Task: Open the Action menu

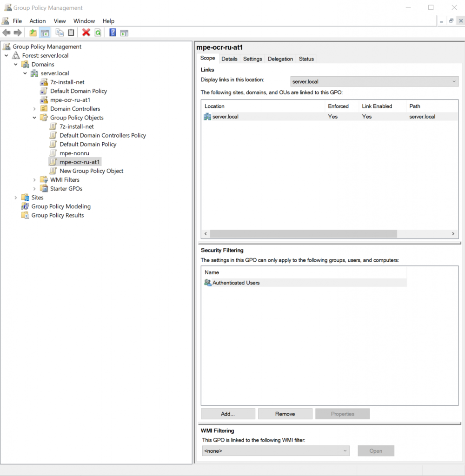Action: click(x=37, y=21)
